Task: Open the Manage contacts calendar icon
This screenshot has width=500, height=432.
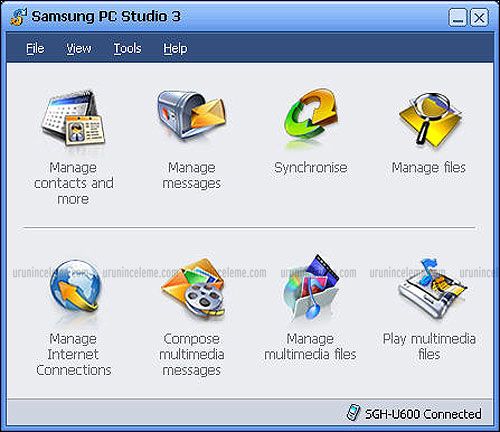Action: 73,117
